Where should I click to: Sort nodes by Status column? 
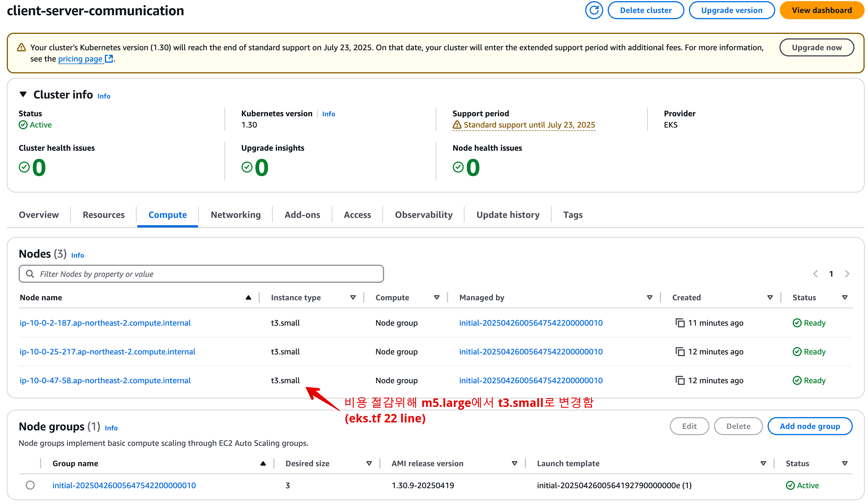point(845,298)
